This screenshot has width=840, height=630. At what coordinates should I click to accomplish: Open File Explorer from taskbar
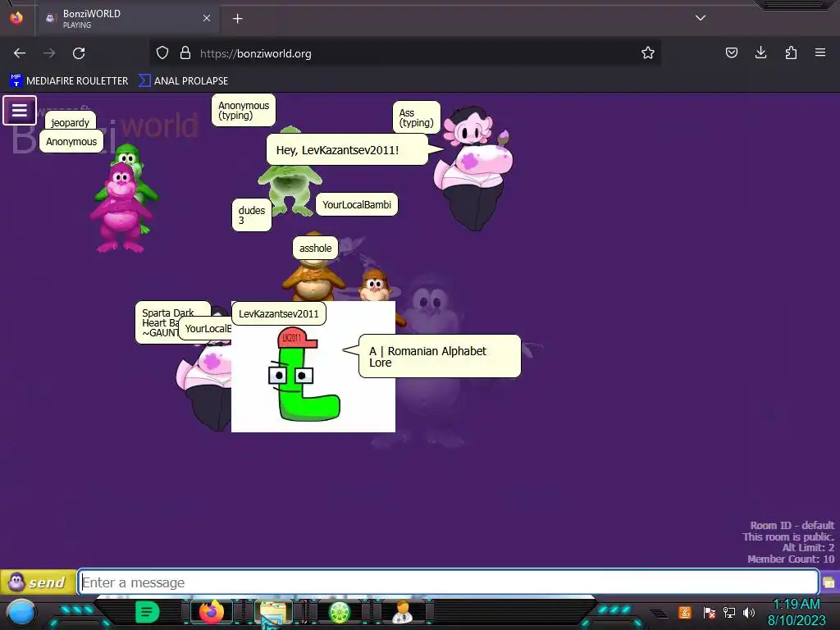click(274, 612)
